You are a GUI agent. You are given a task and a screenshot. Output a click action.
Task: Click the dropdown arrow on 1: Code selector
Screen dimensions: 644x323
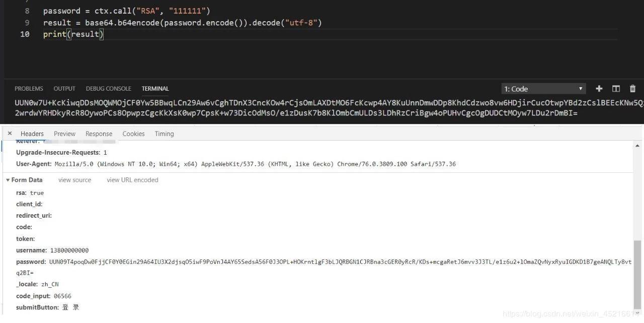click(x=580, y=89)
